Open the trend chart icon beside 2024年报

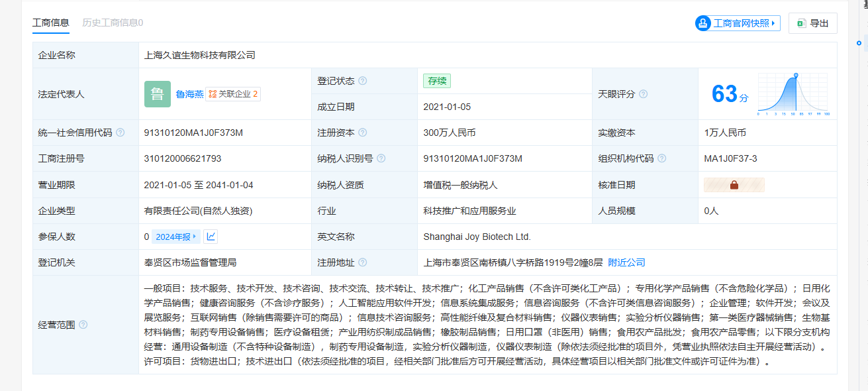211,237
